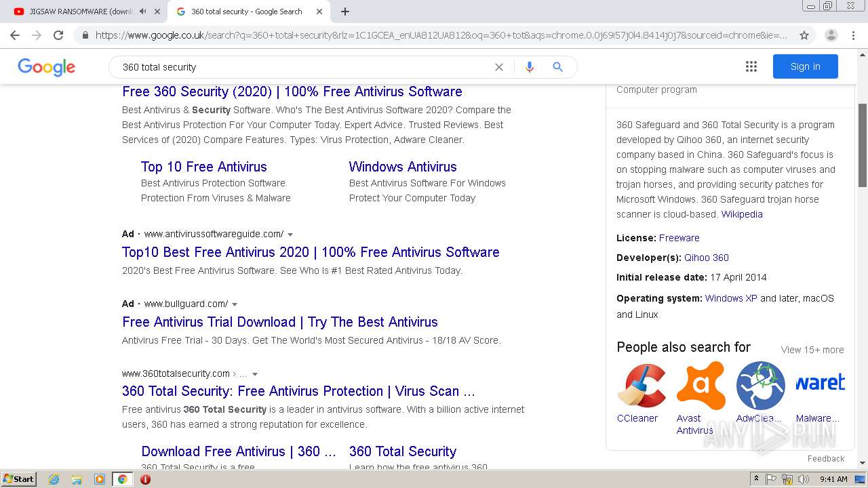Expand the bullguard.com ad dropdown arrow
This screenshot has width=868, height=488.
point(235,304)
